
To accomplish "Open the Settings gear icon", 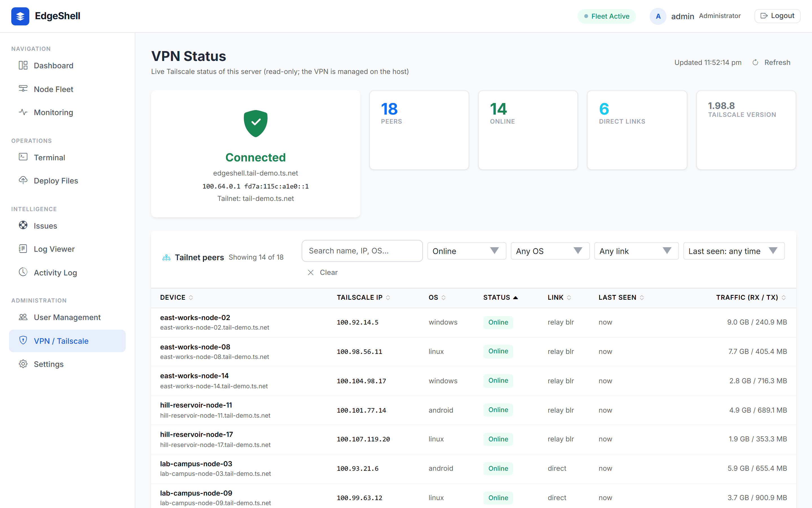I will [23, 364].
